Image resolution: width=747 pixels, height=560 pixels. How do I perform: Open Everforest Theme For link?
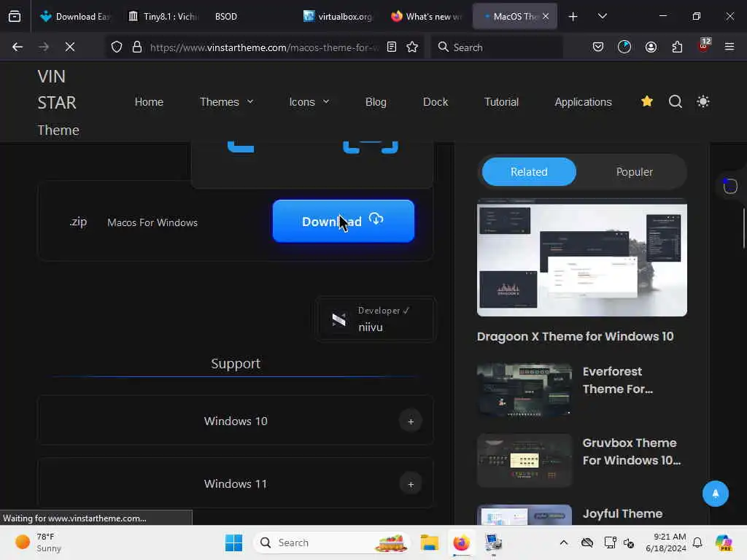617,380
